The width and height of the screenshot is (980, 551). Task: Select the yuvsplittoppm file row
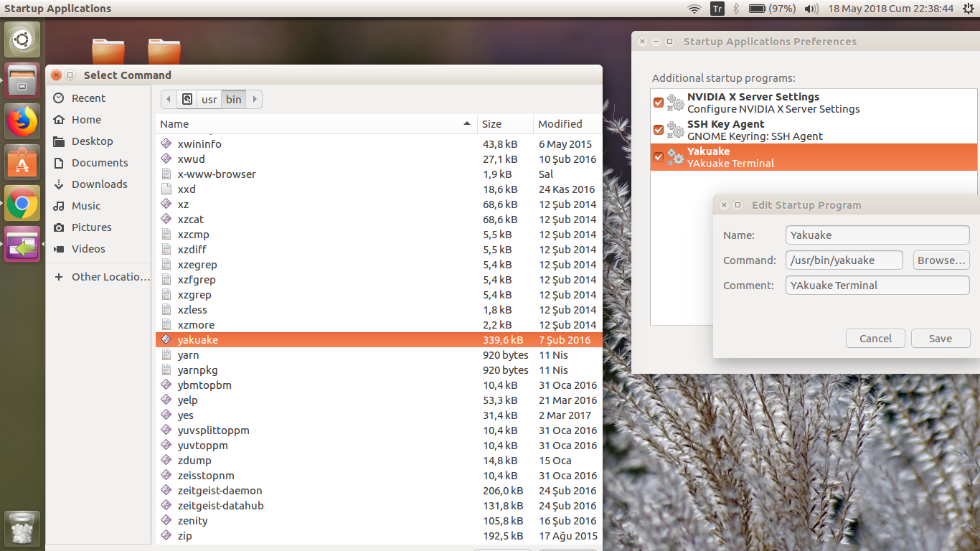point(378,430)
